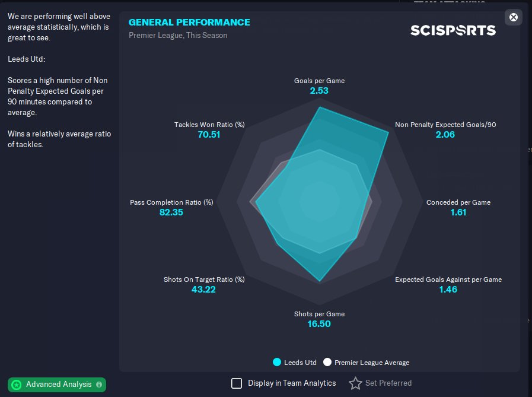Image resolution: width=532 pixels, height=397 pixels.
Task: Select the Goals per Game axis label
Action: tap(319, 81)
